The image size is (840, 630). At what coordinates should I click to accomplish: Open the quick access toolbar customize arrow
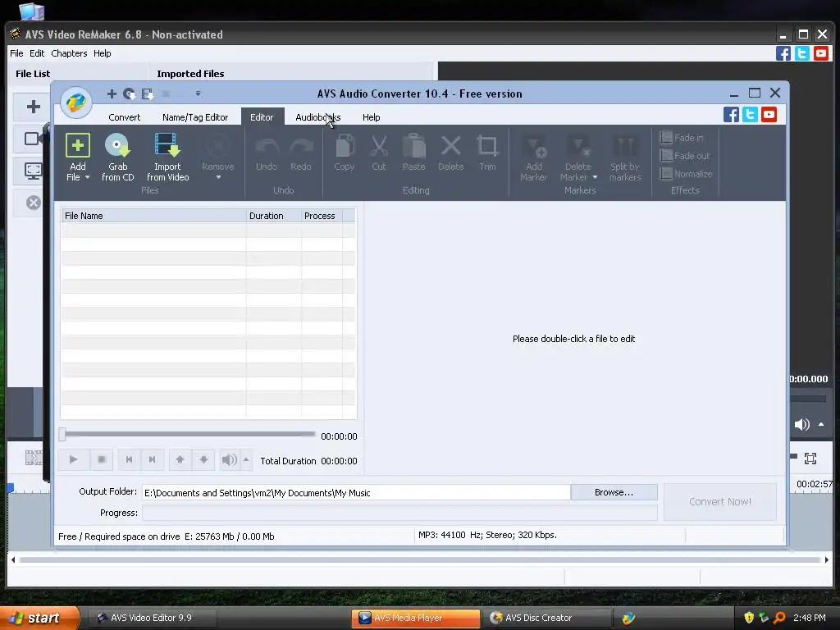tap(198, 94)
